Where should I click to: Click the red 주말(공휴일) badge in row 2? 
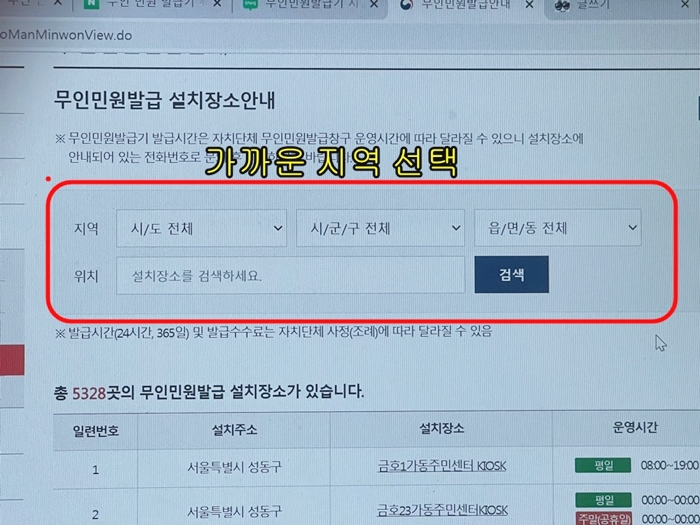click(604, 518)
